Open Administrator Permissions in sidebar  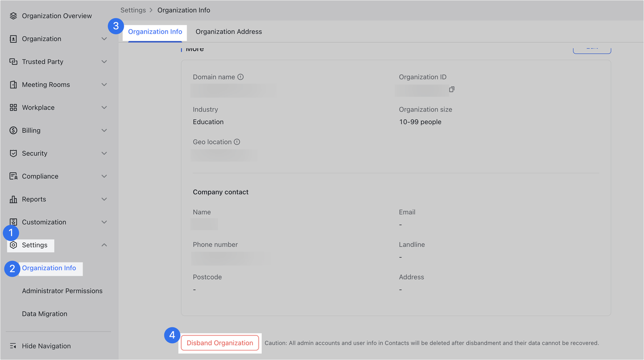pos(62,291)
